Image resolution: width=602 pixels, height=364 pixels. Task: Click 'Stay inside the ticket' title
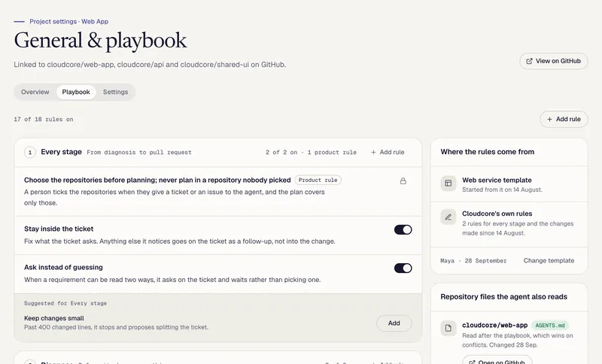click(x=59, y=229)
